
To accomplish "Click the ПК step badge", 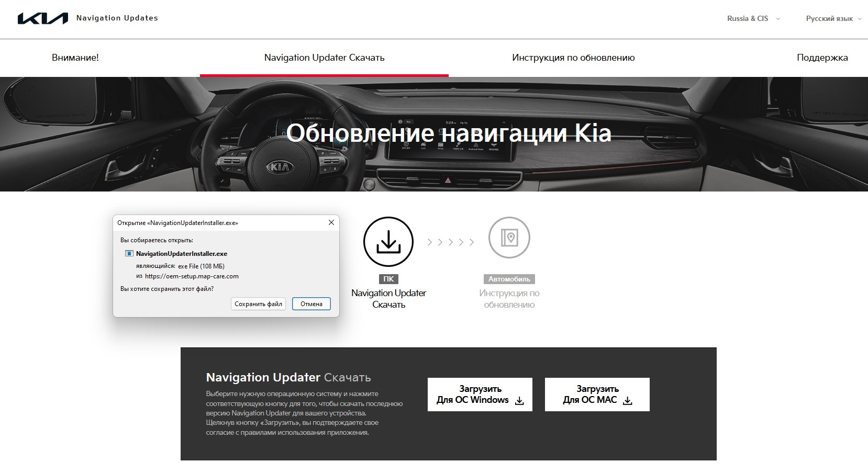I will click(x=388, y=279).
